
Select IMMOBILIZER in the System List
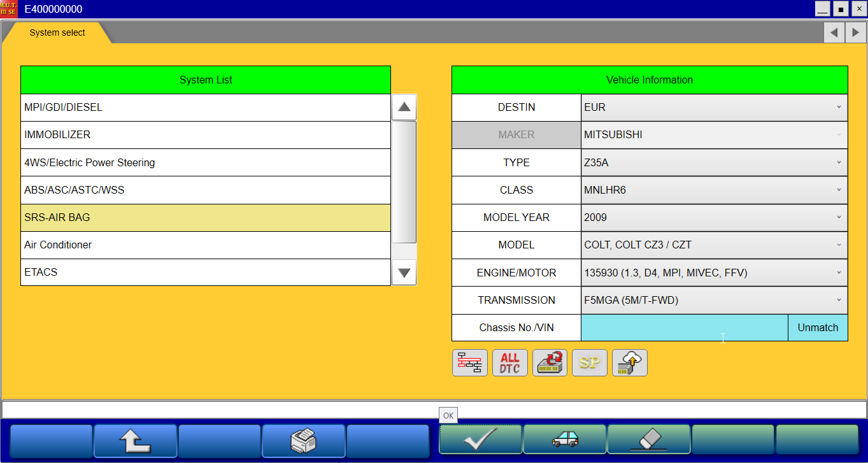click(x=205, y=135)
